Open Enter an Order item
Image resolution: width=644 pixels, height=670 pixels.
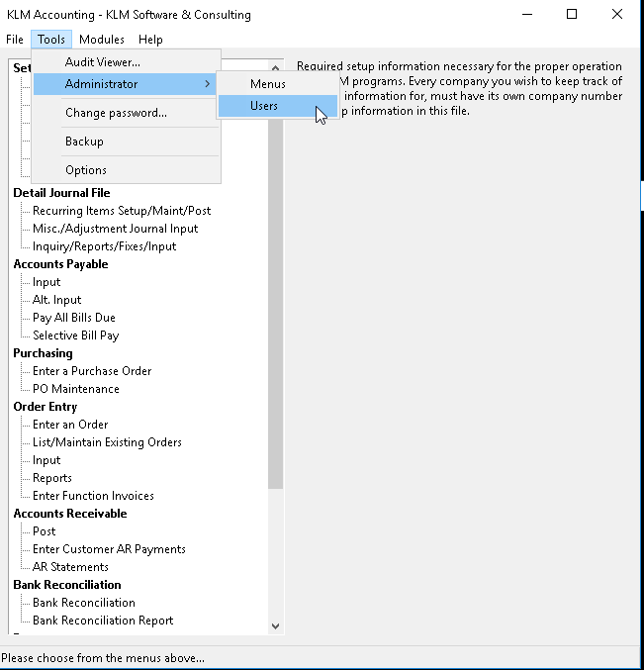(x=70, y=425)
